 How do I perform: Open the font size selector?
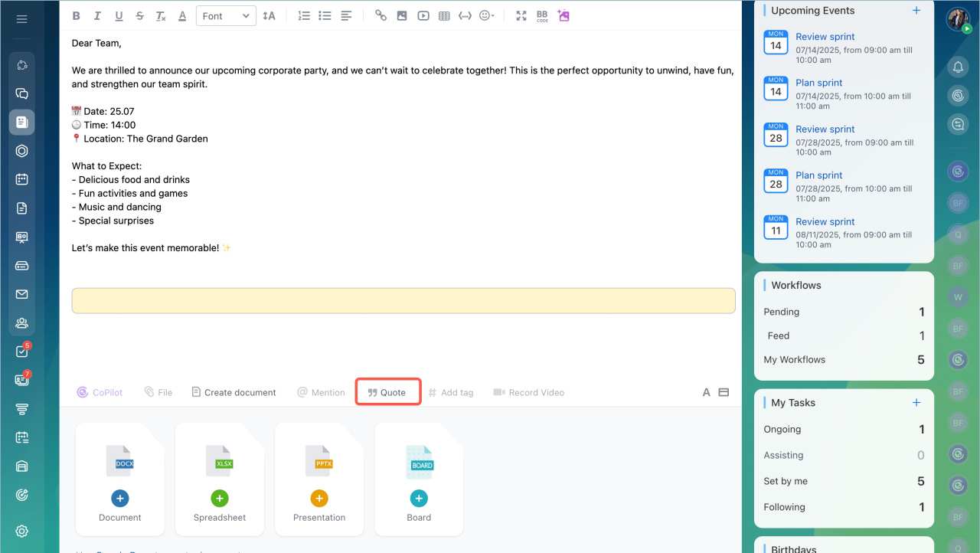point(269,16)
